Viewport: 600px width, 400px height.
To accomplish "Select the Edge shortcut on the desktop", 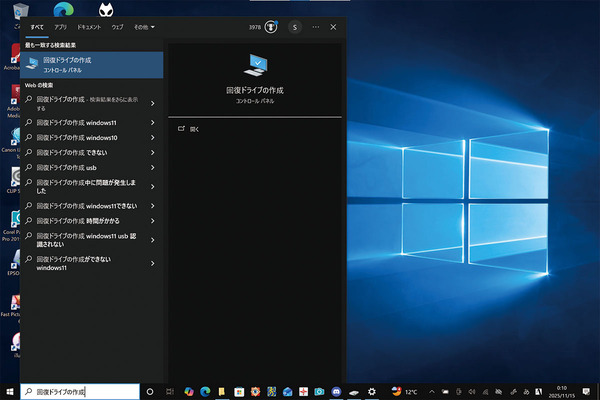I will point(63,10).
